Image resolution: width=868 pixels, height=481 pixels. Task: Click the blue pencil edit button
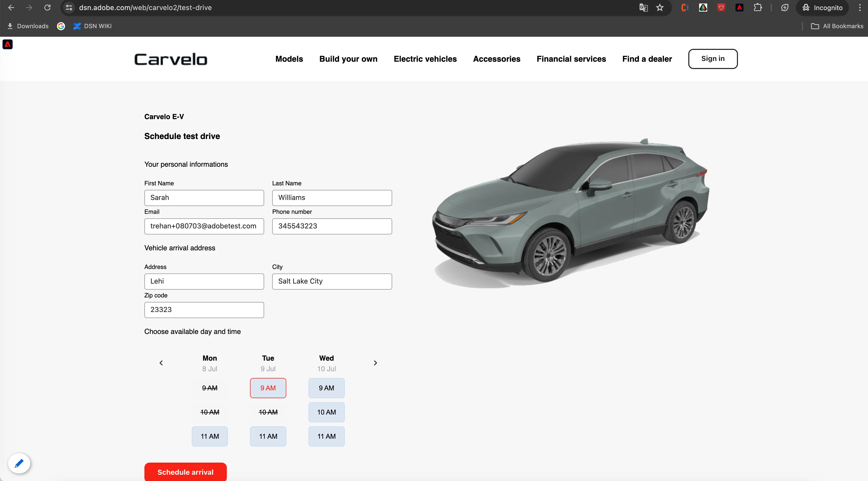pos(19,463)
